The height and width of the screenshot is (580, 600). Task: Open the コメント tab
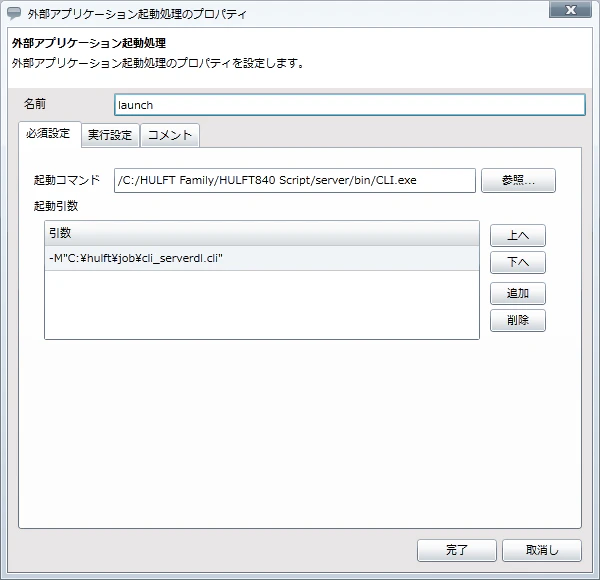tap(170, 135)
